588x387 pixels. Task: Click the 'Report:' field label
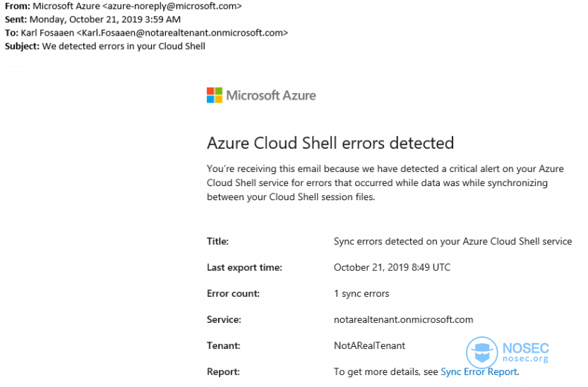(223, 371)
